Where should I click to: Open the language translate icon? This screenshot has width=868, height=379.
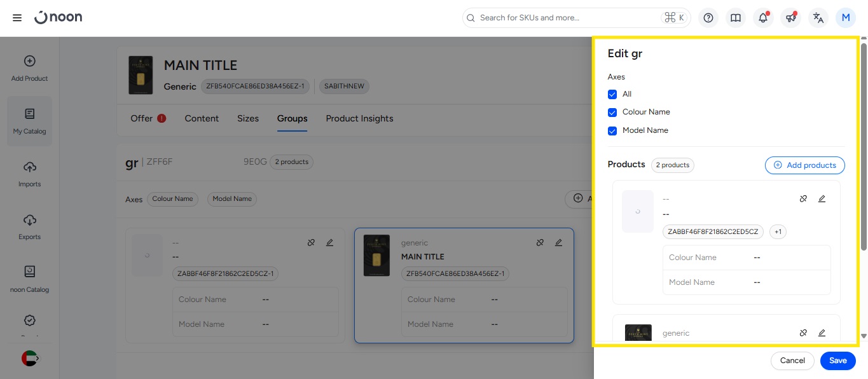coord(818,18)
